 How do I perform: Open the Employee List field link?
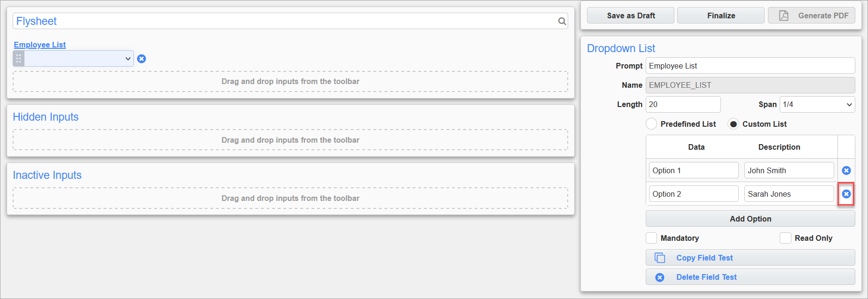click(40, 45)
